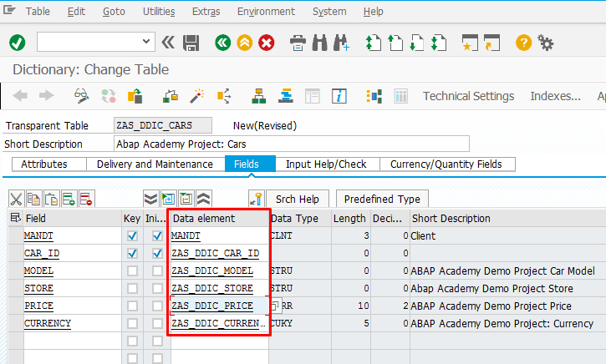Click the Delete Row icon
The width and height of the screenshot is (606, 364).
[x=86, y=200]
